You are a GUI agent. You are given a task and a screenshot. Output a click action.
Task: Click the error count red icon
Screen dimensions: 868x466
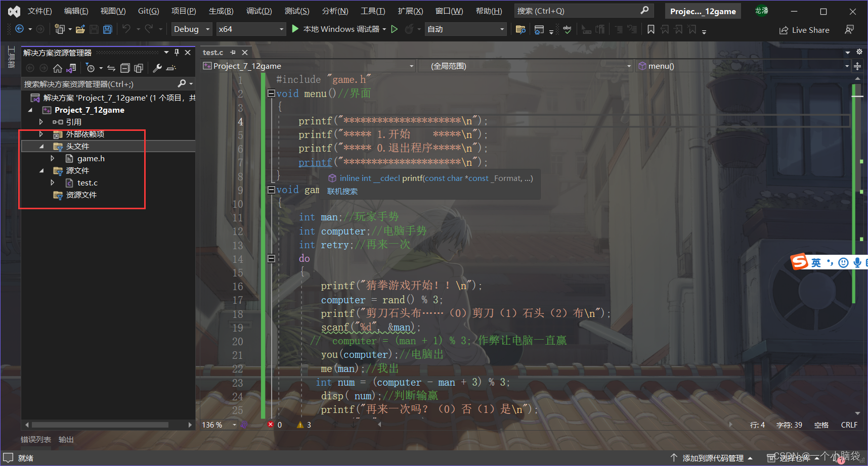pyautogui.click(x=271, y=425)
